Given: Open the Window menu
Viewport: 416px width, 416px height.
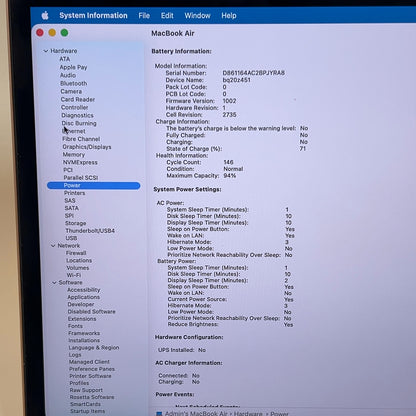Looking at the screenshot, I should [x=197, y=16].
